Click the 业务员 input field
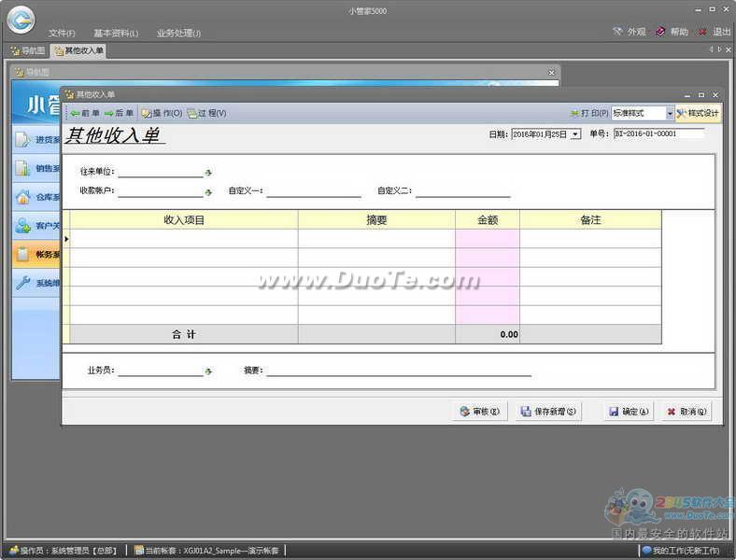Image resolution: width=736 pixels, height=560 pixels. (x=161, y=371)
